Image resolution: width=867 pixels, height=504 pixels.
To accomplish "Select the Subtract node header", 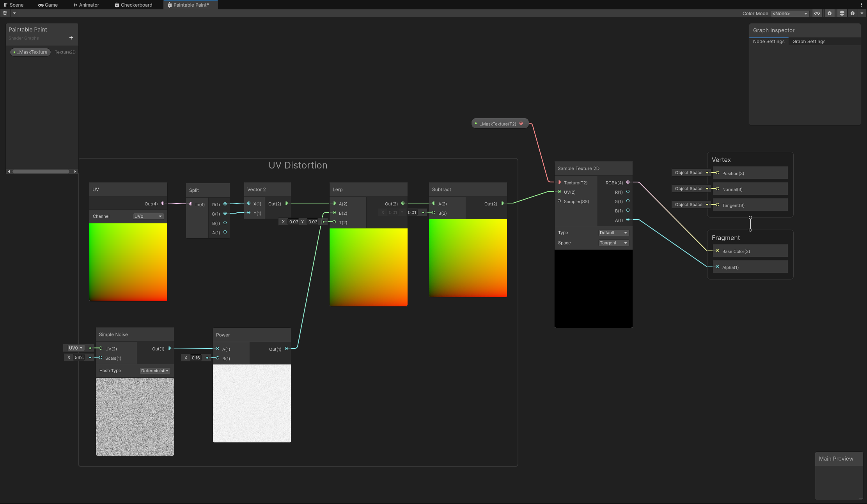I will [x=468, y=189].
